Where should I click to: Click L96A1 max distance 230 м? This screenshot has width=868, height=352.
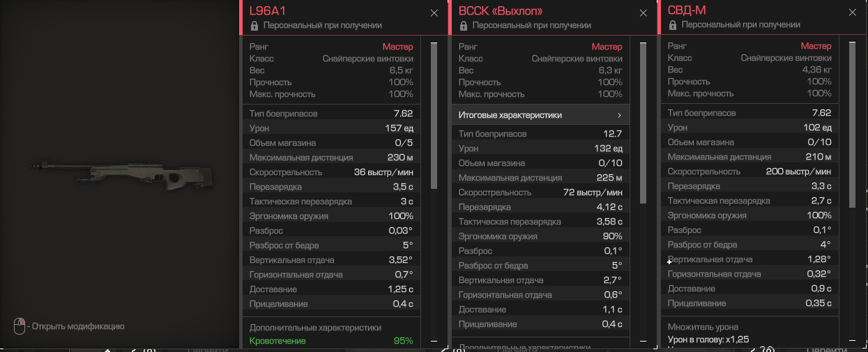400,158
